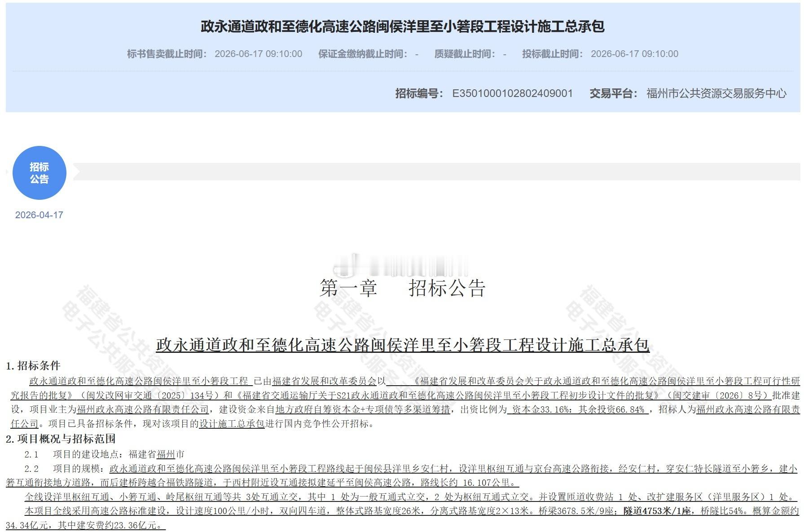
Task: Click the underlined 福州政永高速公路有限责任公司 after 项目业主为
Action: [143, 409]
